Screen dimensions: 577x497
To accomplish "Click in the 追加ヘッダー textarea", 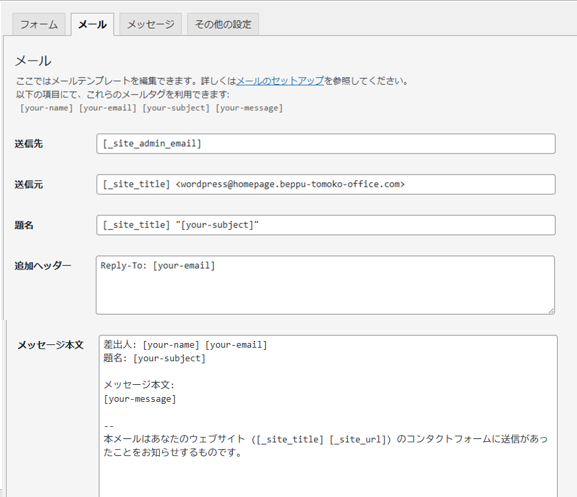I will (x=325, y=285).
